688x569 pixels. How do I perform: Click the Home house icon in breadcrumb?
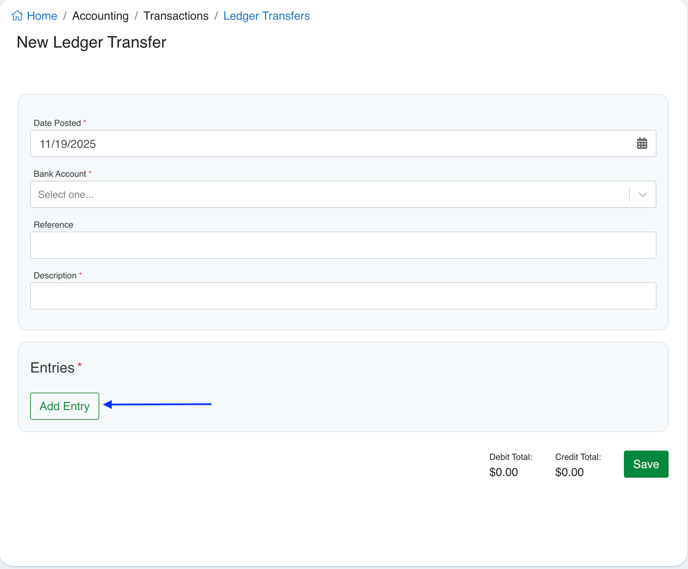17,16
